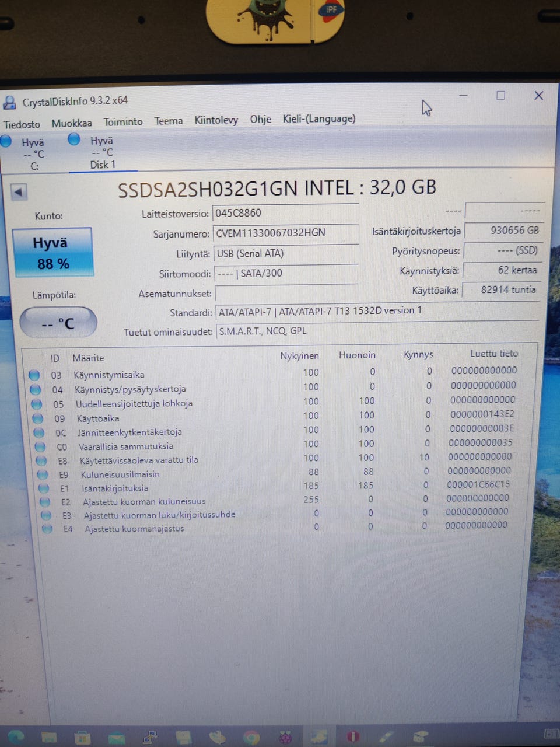
Task: Select raw value 000001C66C15 in Isäntäkirjoituksia row
Action: click(478, 484)
